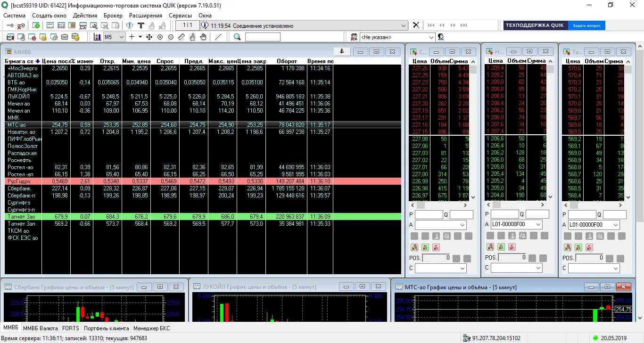
Task: Jump to last message arrow icon
Action: pos(464,25)
